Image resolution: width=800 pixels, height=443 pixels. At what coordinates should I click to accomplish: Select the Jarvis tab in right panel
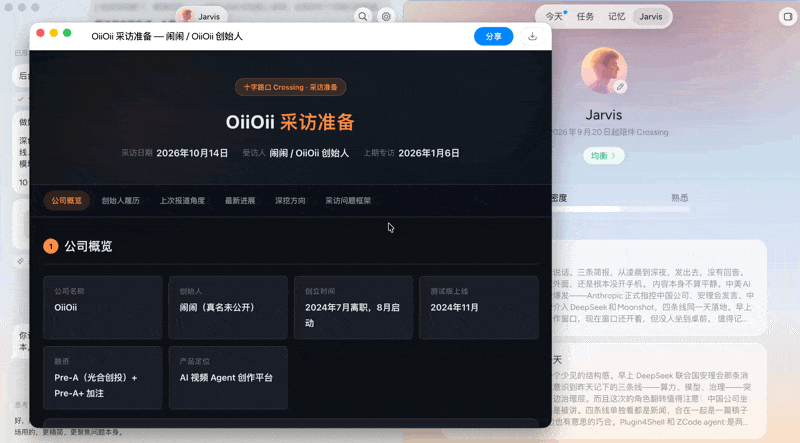pos(651,16)
